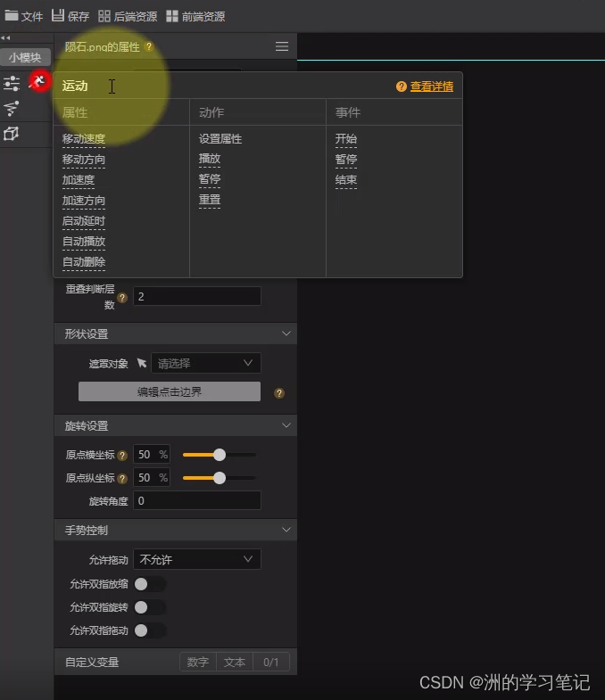
Task: Select 移动速度 property
Action: [84, 139]
